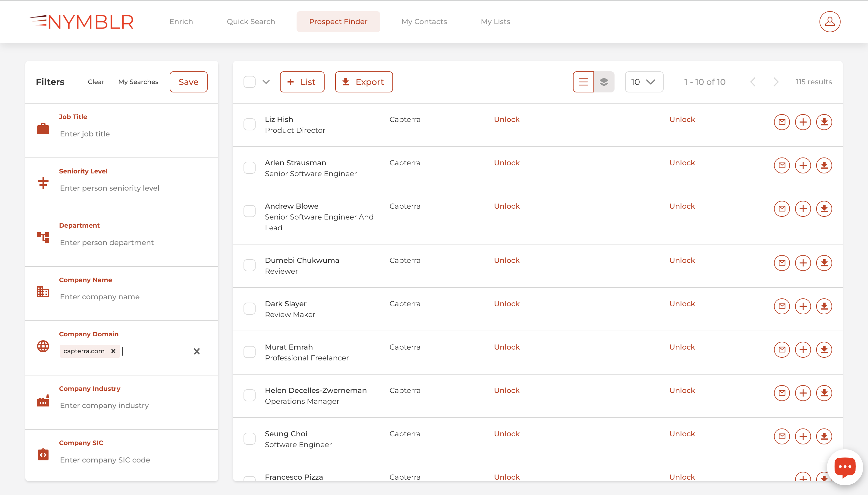Image resolution: width=868 pixels, height=495 pixels.
Task: Click the next page arrow
Action: pos(775,82)
